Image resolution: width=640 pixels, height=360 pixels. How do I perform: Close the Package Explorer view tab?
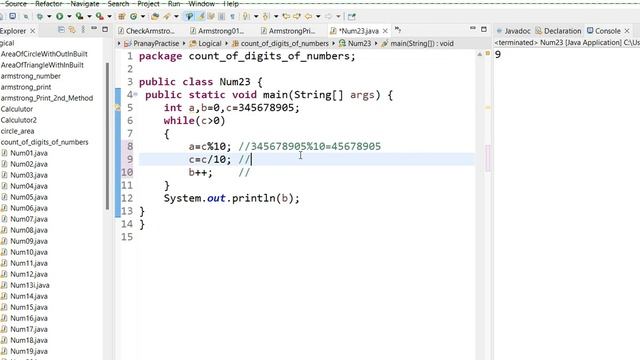coord(33,31)
